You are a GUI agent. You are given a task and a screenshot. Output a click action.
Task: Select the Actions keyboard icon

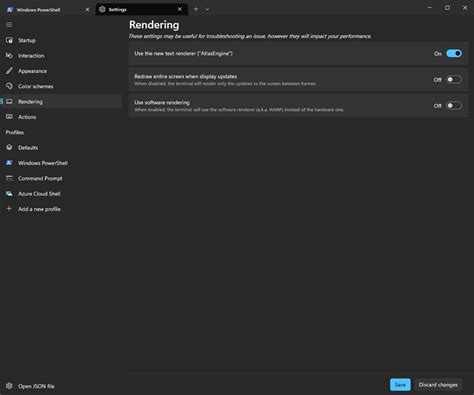point(9,117)
